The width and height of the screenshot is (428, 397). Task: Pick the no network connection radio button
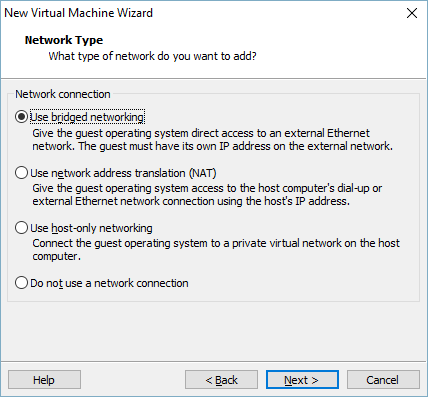21,283
